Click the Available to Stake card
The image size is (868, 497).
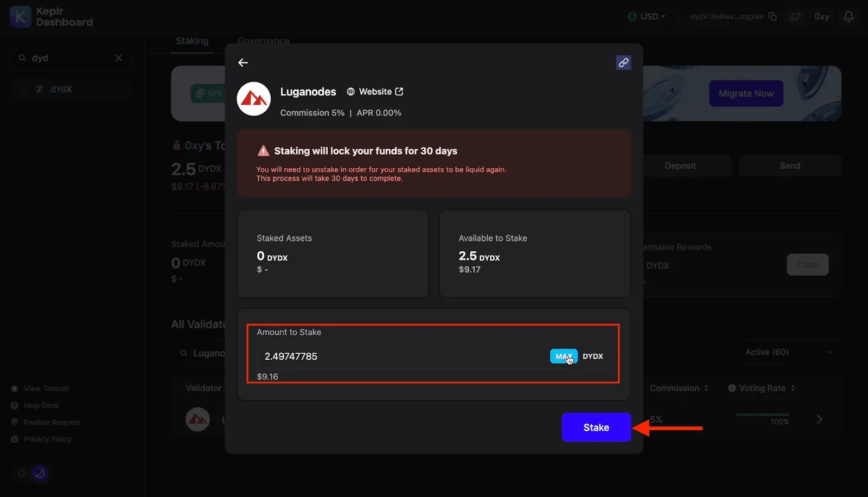[x=535, y=253]
